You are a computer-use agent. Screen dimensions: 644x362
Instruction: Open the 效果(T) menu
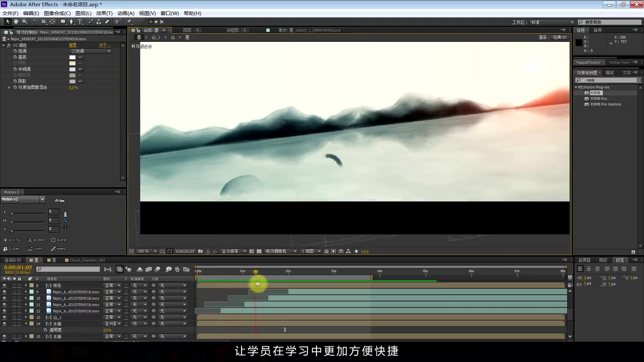coord(104,13)
